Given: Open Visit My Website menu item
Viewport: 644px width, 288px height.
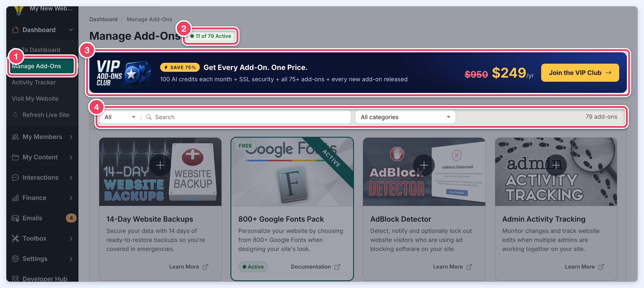Looking at the screenshot, I should click(35, 99).
